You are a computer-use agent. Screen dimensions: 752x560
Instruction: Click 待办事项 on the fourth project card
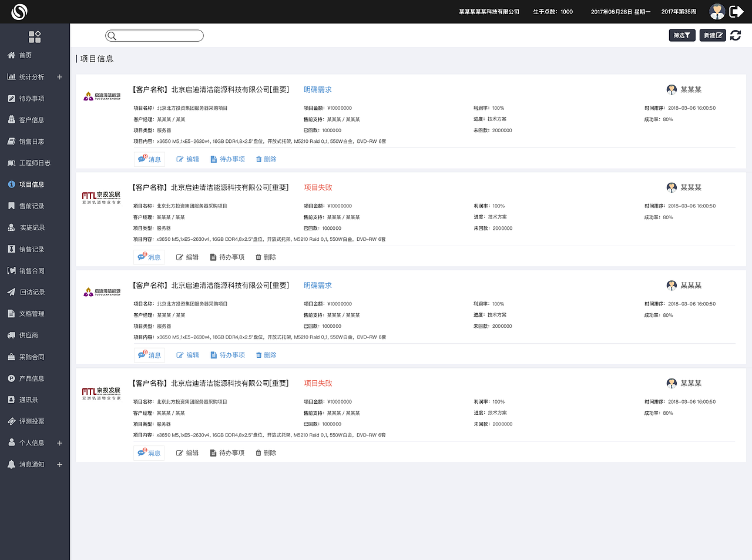[227, 453]
